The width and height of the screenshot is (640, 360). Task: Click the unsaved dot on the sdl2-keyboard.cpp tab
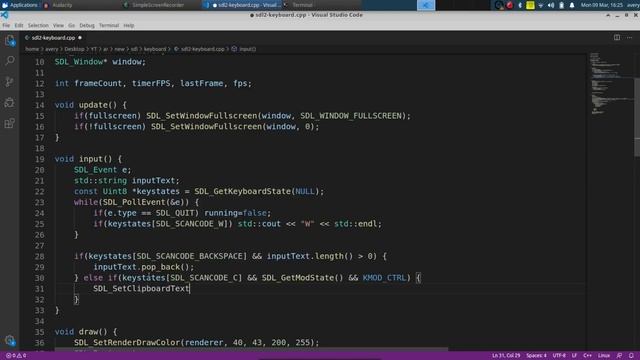coord(80,38)
